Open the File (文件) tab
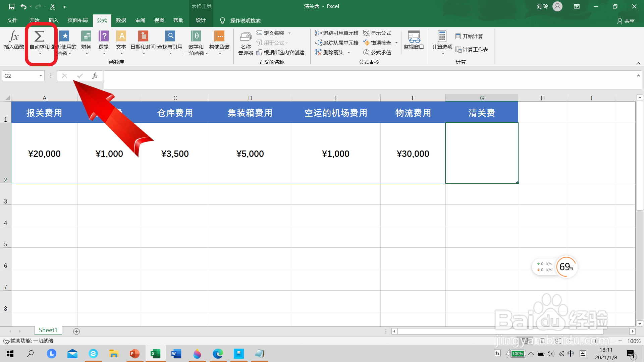The width and height of the screenshot is (644, 362). (12, 20)
